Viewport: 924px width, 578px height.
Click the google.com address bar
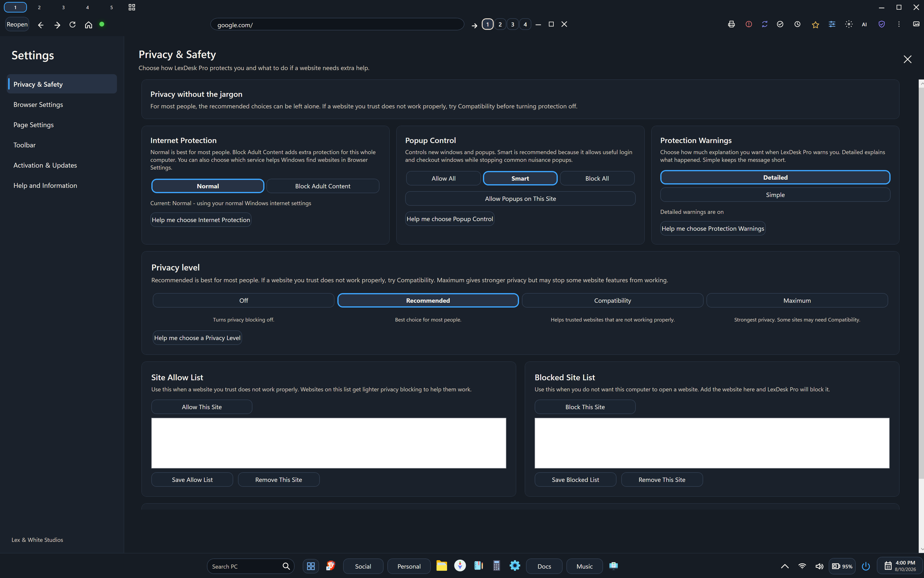tap(337, 25)
